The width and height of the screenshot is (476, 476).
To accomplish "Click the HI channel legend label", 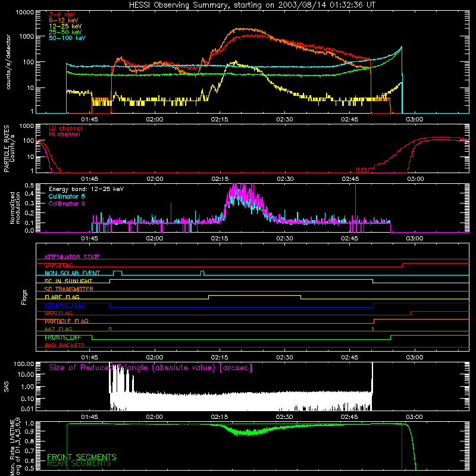I will click(x=64, y=134).
